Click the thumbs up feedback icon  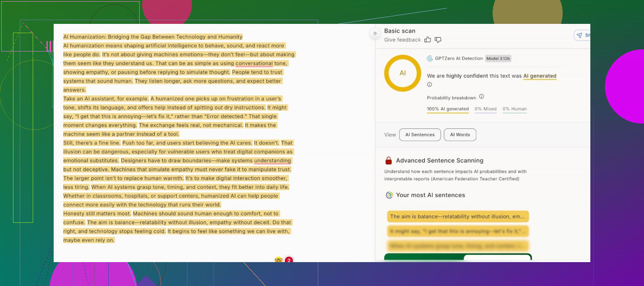428,40
